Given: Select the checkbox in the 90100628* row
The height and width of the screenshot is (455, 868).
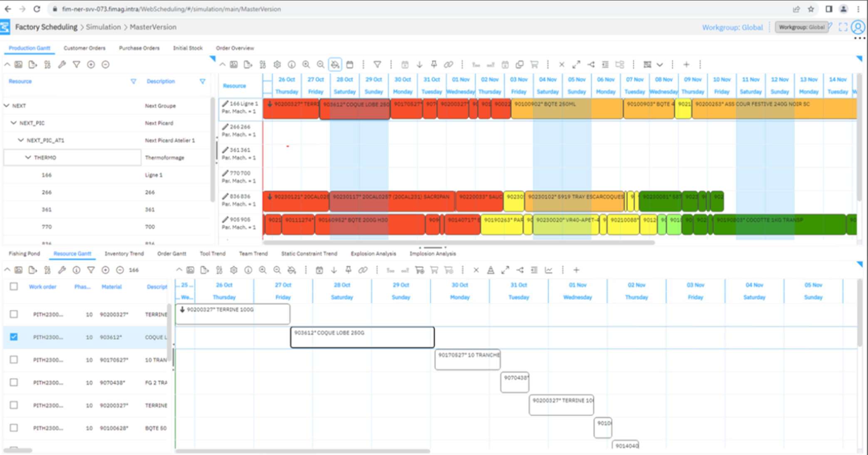Looking at the screenshot, I should (x=14, y=428).
